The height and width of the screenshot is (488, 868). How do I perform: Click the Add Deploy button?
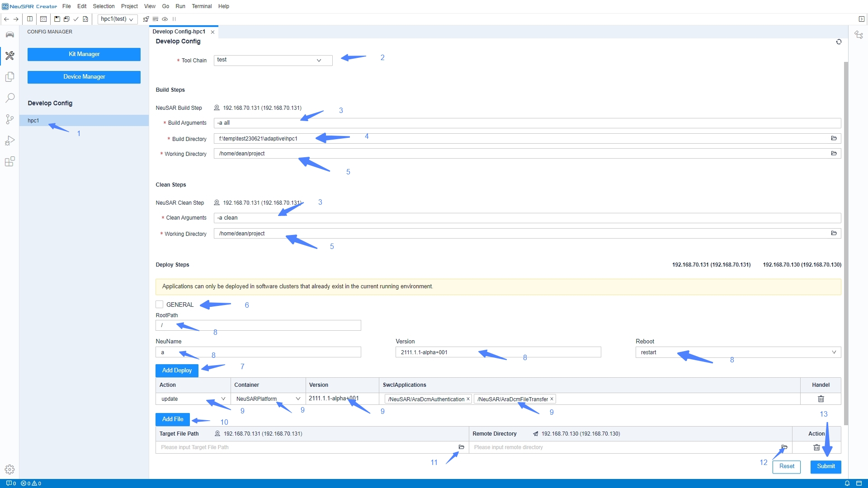pyautogui.click(x=177, y=371)
